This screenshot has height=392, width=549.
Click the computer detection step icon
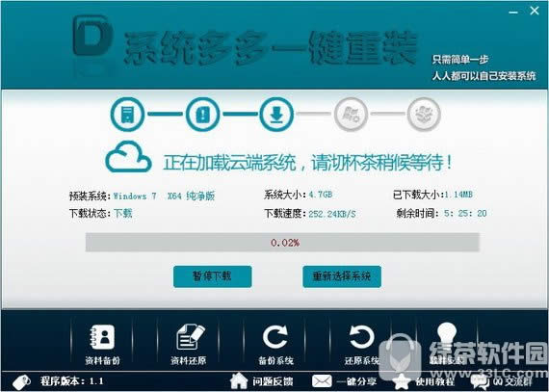tap(127, 114)
